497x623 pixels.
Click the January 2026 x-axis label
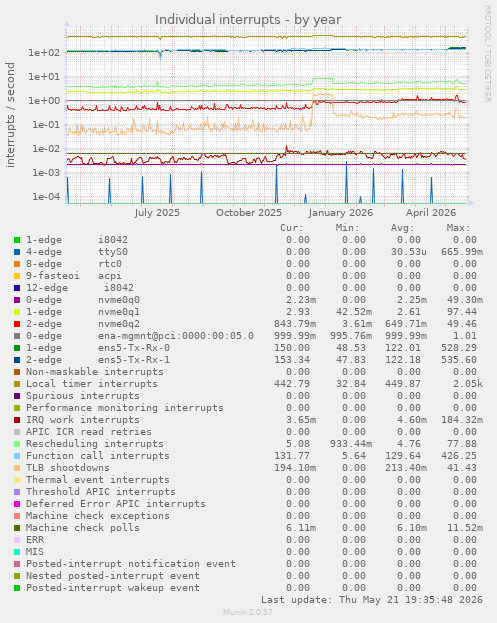pyautogui.click(x=340, y=213)
